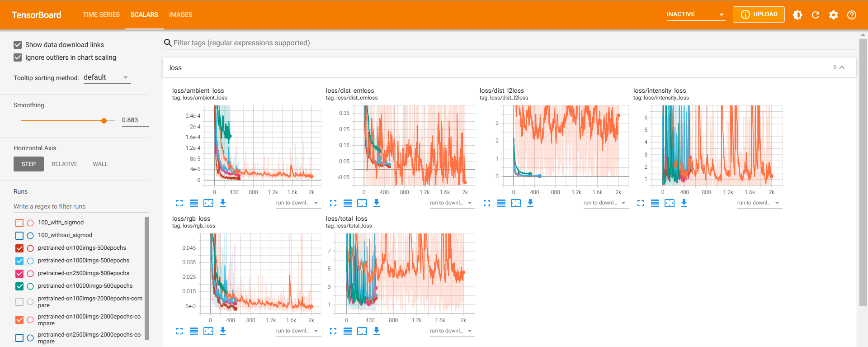Download rgb_loss chart data
Screen dimensions: 868x347
(x=223, y=331)
